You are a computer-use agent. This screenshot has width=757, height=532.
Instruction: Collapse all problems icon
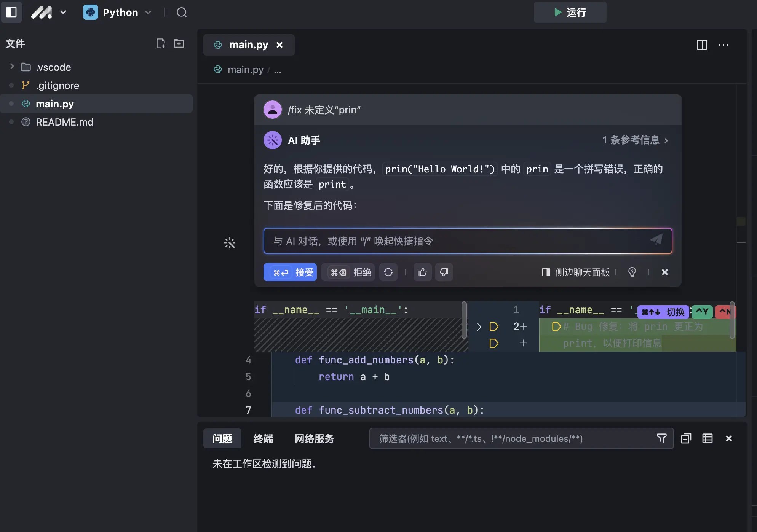click(686, 438)
